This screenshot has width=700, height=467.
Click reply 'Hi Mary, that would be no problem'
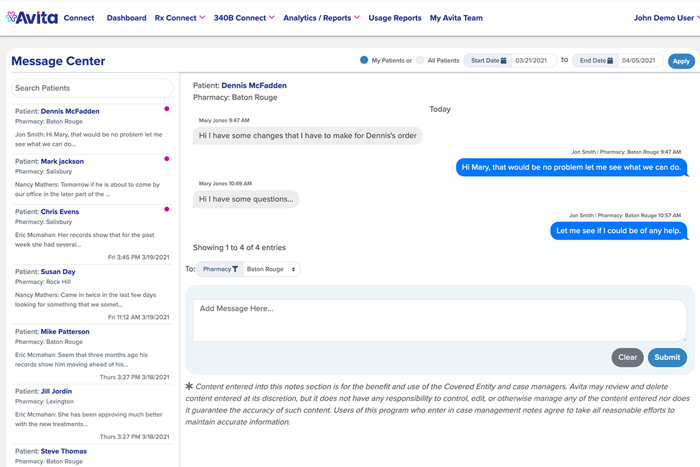(571, 167)
